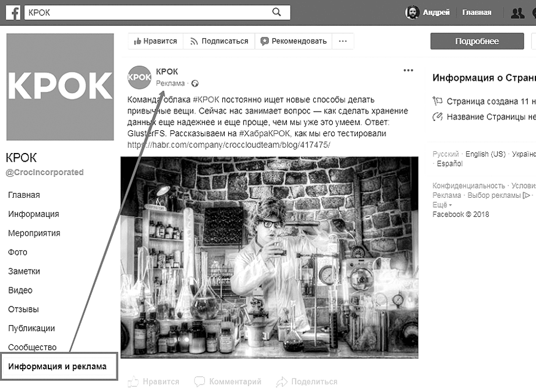Go to Андрей's profile name link

[x=436, y=13]
